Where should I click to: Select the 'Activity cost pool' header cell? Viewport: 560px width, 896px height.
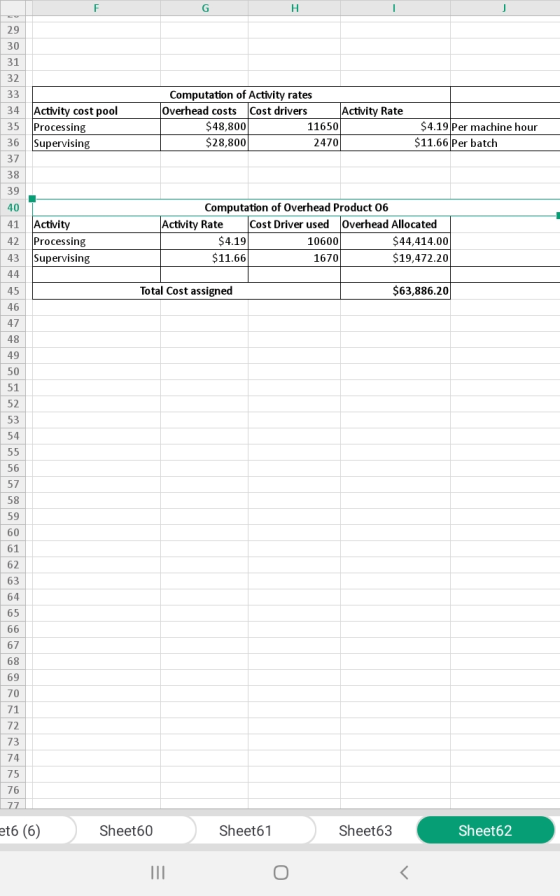tap(96, 111)
